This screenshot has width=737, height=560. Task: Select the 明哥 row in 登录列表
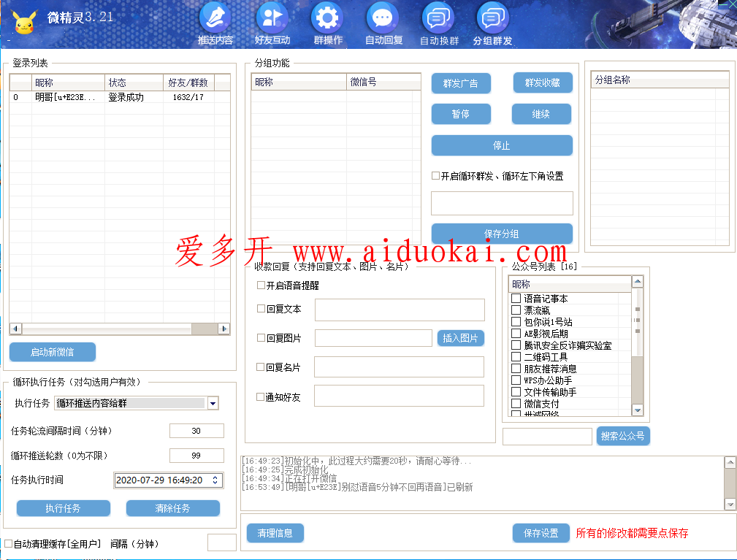point(120,97)
